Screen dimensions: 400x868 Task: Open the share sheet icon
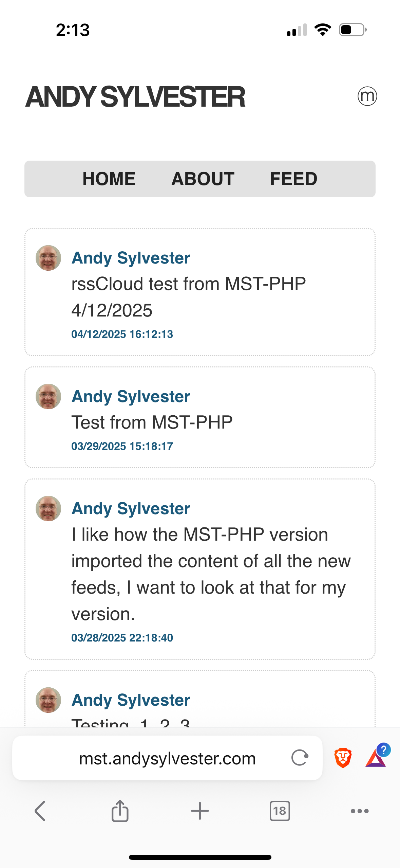[120, 811]
